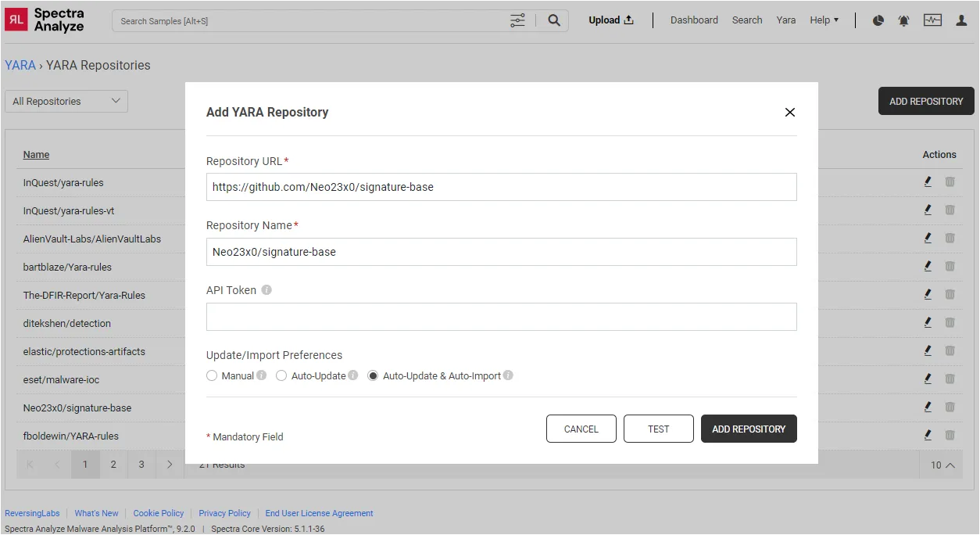Click the CANCEL button in dialog
This screenshot has width=980, height=535.
click(x=581, y=429)
